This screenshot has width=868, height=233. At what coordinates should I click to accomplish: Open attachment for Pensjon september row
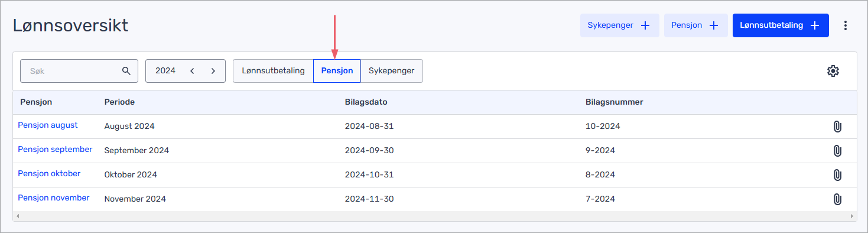pyautogui.click(x=837, y=151)
